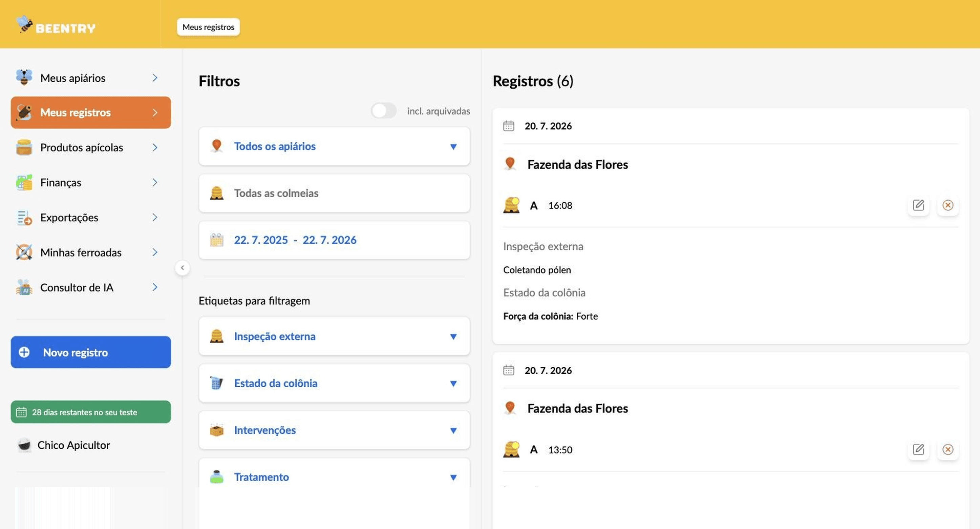980x529 pixels.
Task: Click the Força da colônia: Forte text
Action: click(x=551, y=316)
